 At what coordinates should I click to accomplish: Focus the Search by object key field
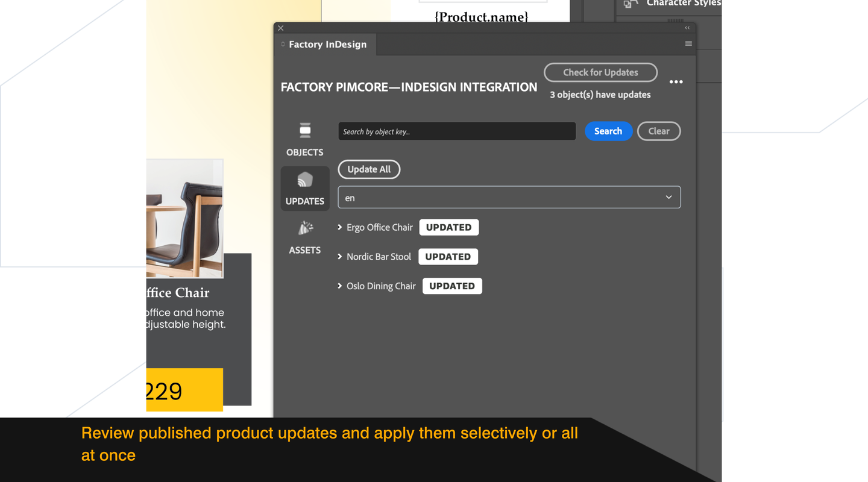coord(457,131)
